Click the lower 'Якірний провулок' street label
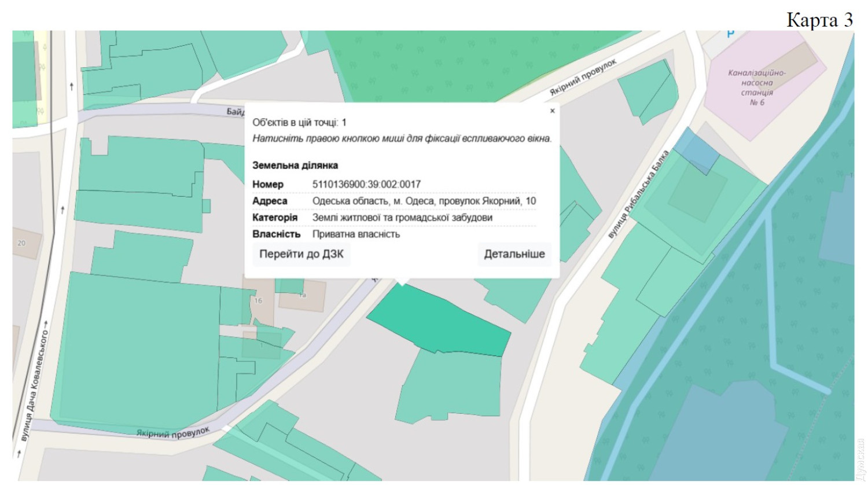Viewport: 868px width, 485px height. point(172,433)
